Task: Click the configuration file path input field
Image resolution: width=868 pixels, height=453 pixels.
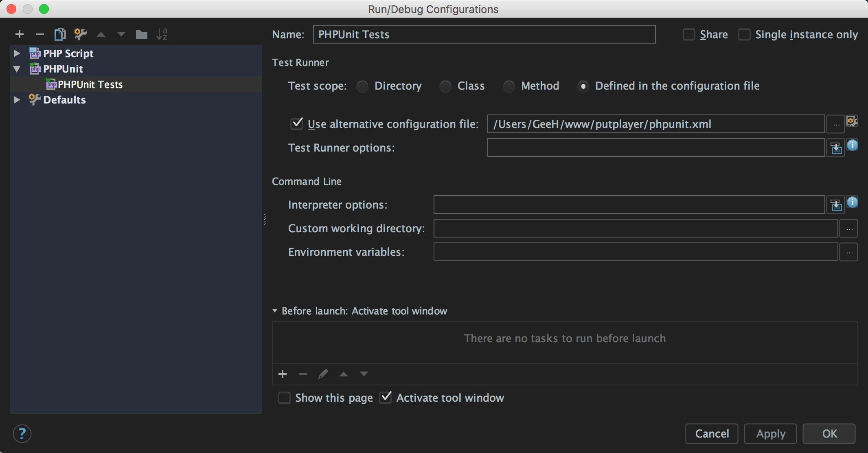Action: click(x=656, y=123)
